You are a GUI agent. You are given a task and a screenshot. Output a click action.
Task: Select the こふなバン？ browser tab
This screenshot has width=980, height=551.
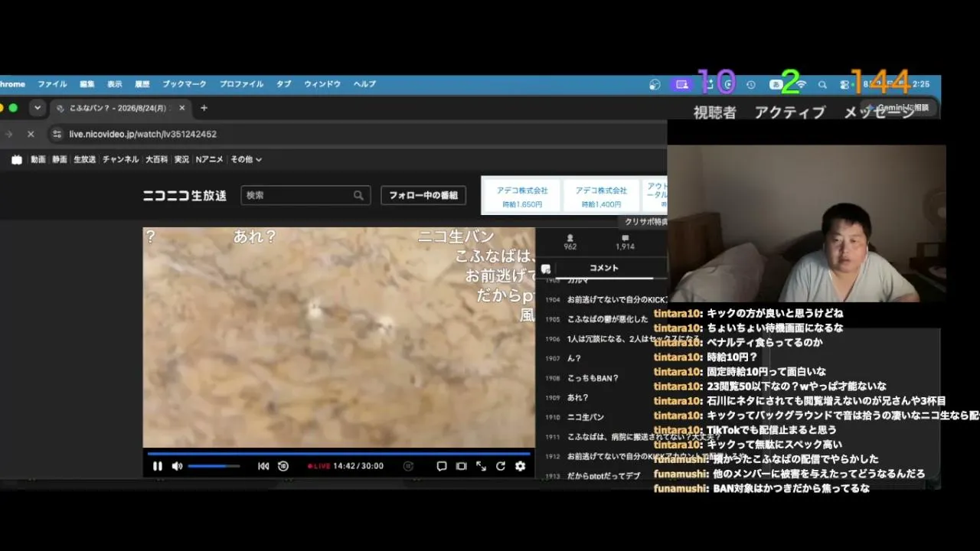(x=122, y=109)
